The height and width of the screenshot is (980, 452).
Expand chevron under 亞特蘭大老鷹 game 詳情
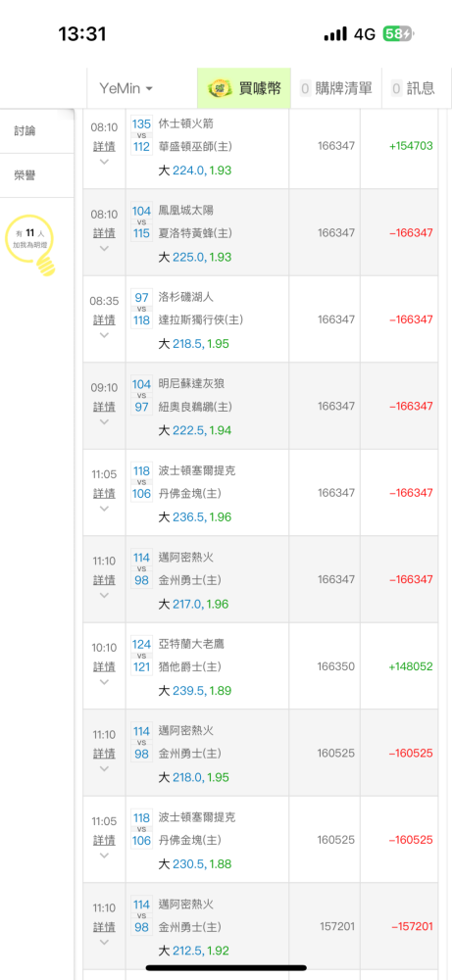104,682
